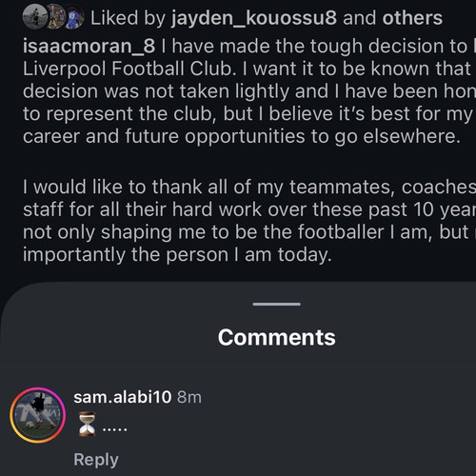Tap the blue-kit liker avatar

[x=74, y=17]
